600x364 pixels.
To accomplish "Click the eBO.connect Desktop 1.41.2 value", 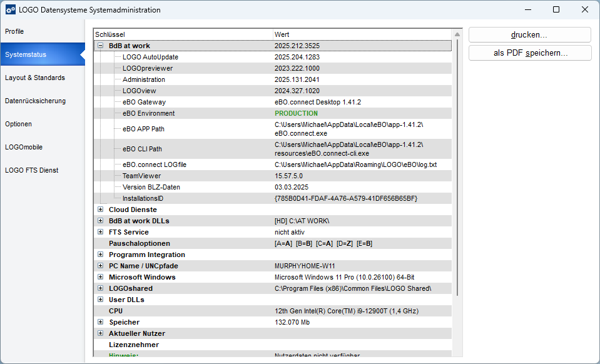I will (x=318, y=102).
